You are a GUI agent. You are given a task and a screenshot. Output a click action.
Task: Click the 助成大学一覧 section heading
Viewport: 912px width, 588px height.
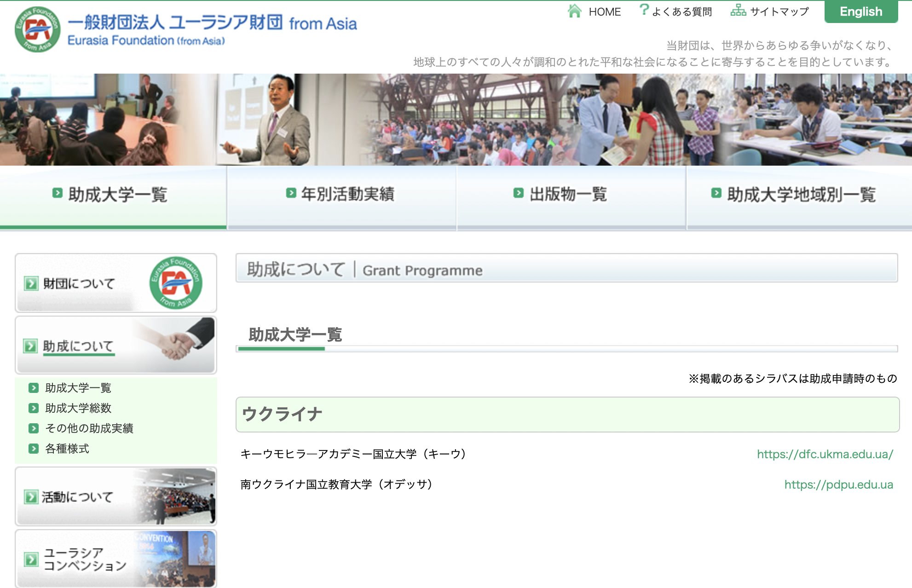tap(295, 334)
